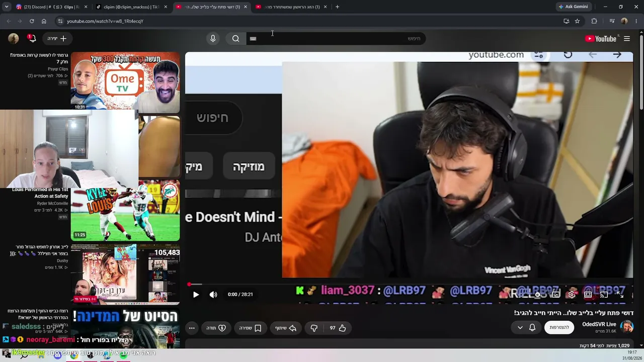Play the video with the play button
The height and width of the screenshot is (362, 644).
click(x=196, y=295)
